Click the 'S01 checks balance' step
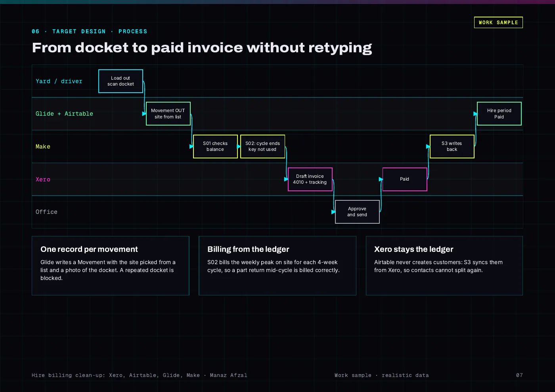The width and height of the screenshot is (555, 392). coord(215,147)
